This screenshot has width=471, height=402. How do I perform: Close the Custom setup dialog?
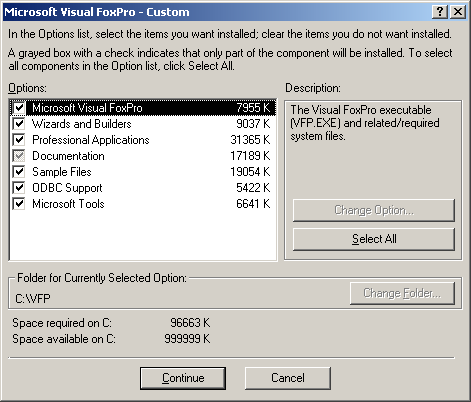[458, 12]
